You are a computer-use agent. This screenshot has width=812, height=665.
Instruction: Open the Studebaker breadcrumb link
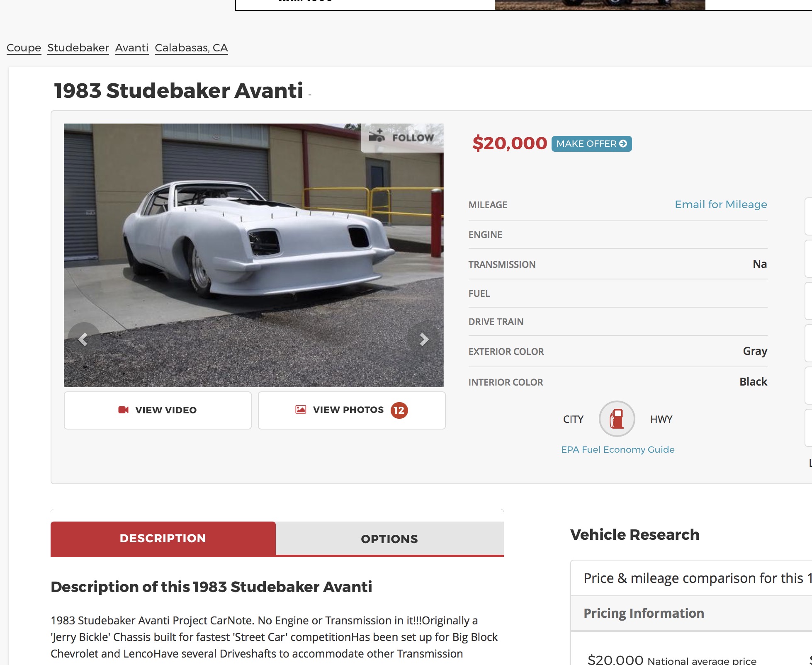point(78,48)
